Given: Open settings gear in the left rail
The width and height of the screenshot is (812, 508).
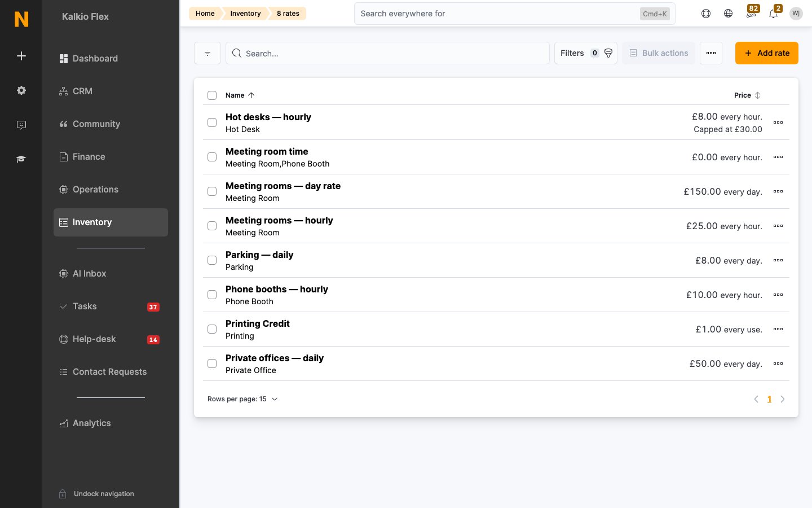Looking at the screenshot, I should coord(21,90).
